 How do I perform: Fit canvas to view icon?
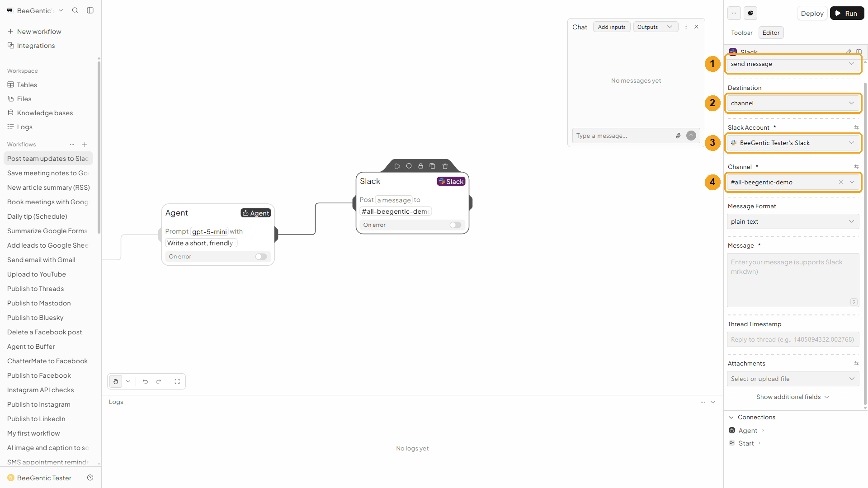[177, 381]
